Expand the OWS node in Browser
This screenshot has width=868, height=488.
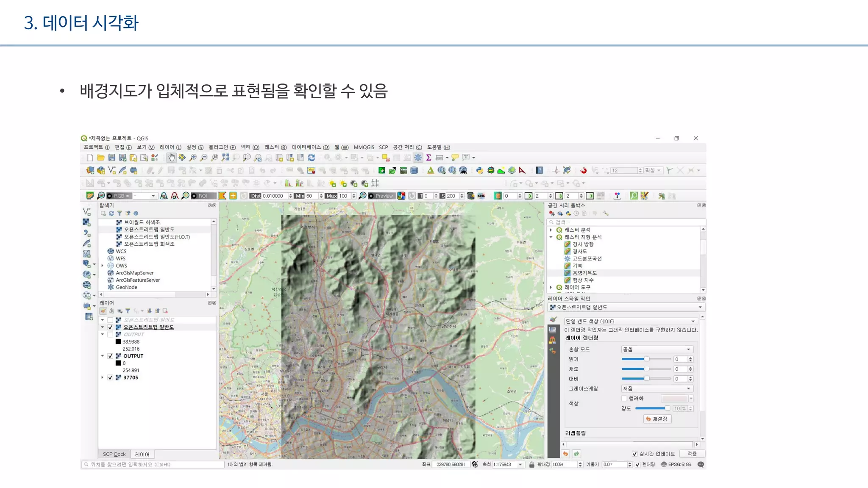pyautogui.click(x=103, y=266)
